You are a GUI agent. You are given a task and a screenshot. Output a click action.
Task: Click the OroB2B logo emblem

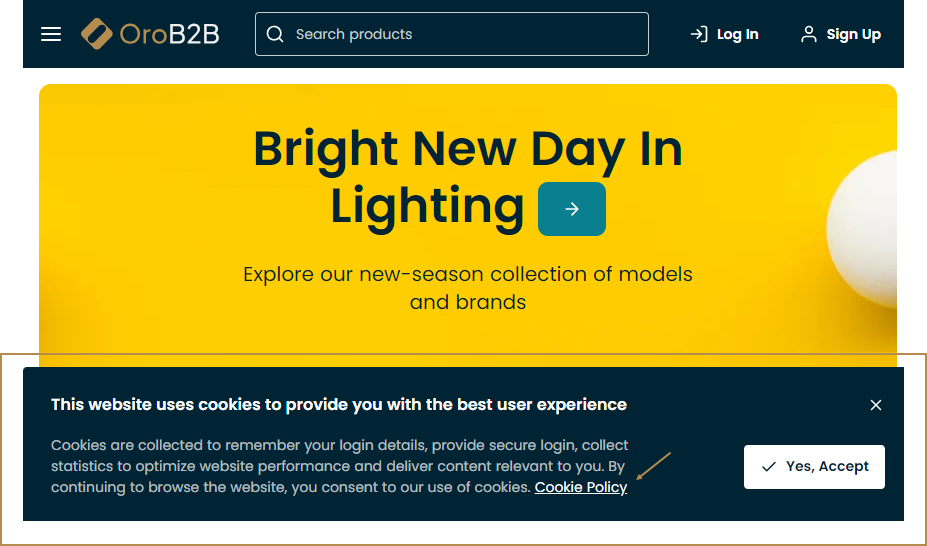click(97, 34)
